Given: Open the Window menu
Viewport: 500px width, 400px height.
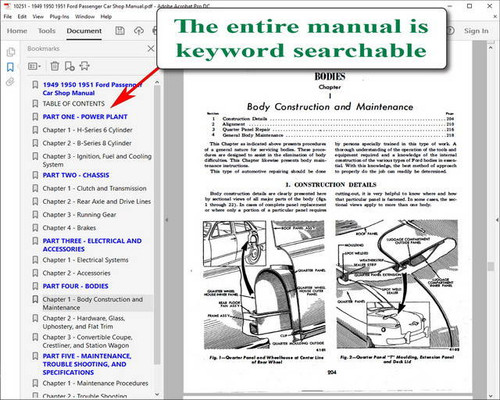Looking at the screenshot, I should click(x=85, y=16).
